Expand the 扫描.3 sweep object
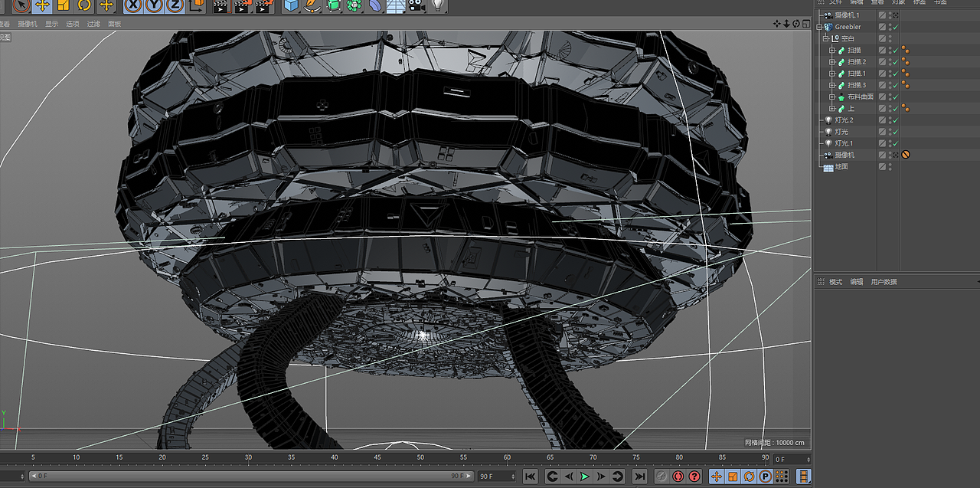Screen dimensions: 980x488 pos(833,85)
